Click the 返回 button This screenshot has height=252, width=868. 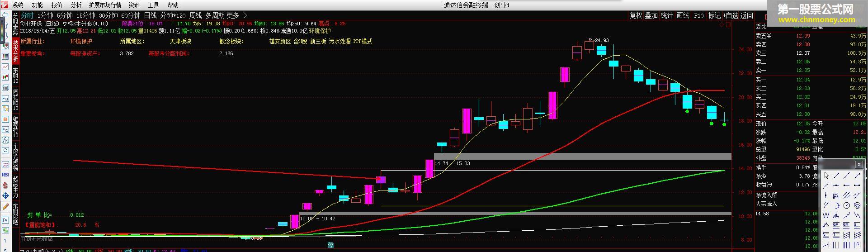click(x=747, y=15)
